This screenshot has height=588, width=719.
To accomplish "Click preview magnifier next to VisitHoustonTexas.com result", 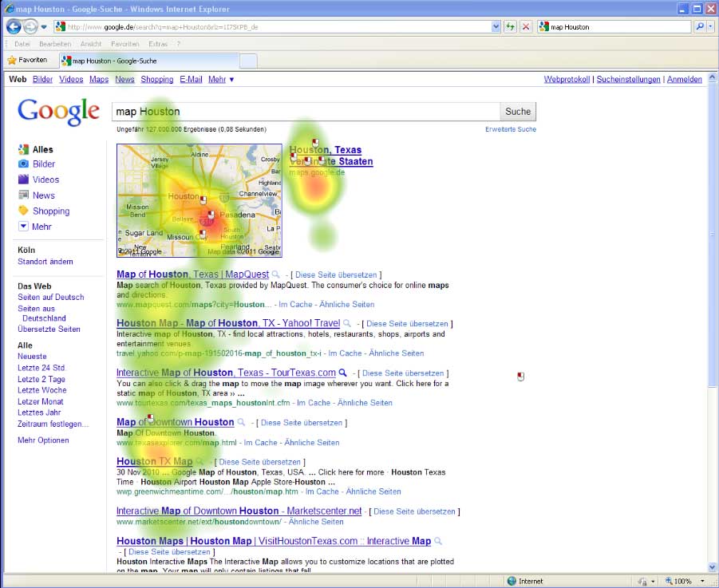I will coord(438,541).
